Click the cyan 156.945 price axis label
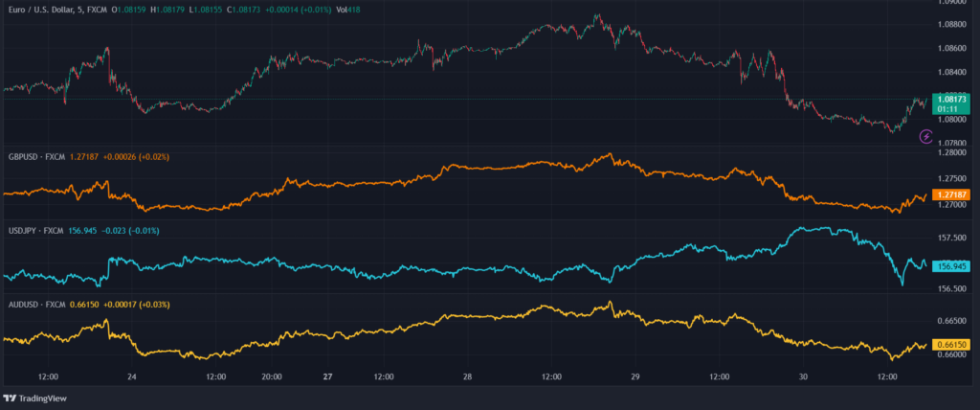Screen dimensions: 980x410 (x=950, y=266)
